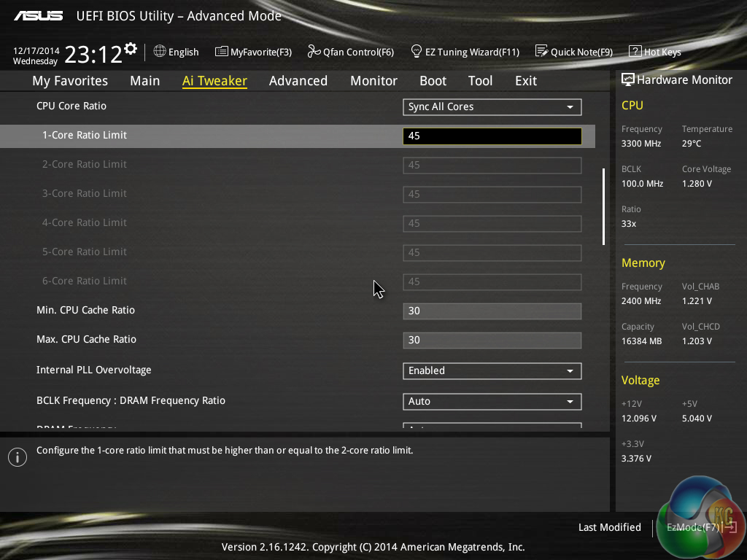747x560 pixels.
Task: Open Qfan Control(F6)
Action: 351,52
